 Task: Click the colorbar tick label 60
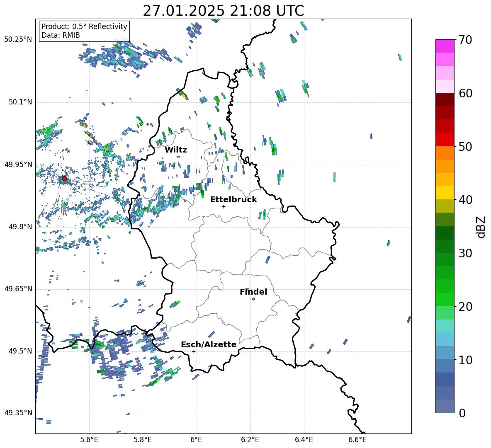click(x=465, y=93)
